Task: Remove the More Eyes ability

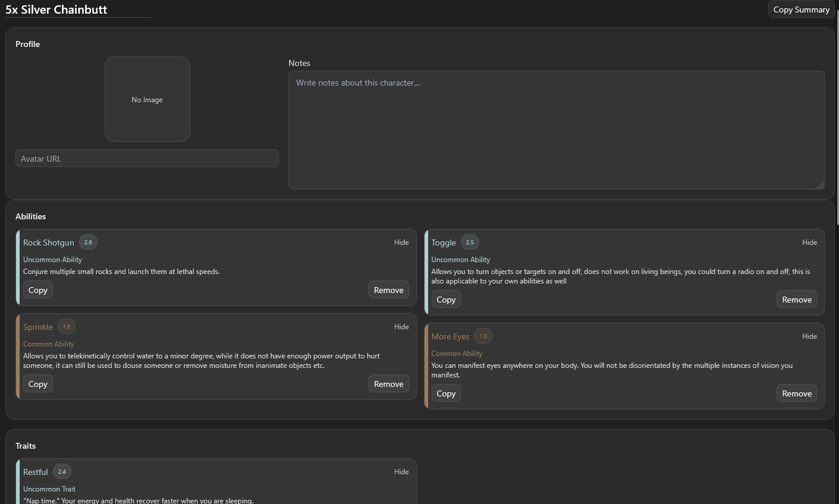Action: [x=797, y=393]
